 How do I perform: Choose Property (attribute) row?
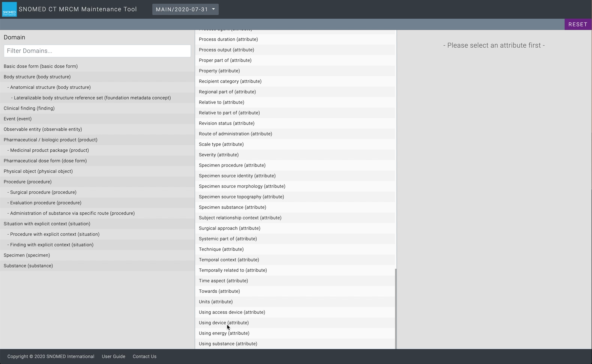(295, 71)
